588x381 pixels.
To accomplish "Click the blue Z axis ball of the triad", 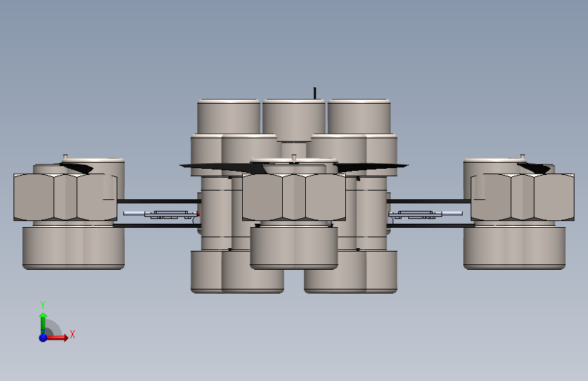I will pyautogui.click(x=43, y=338).
